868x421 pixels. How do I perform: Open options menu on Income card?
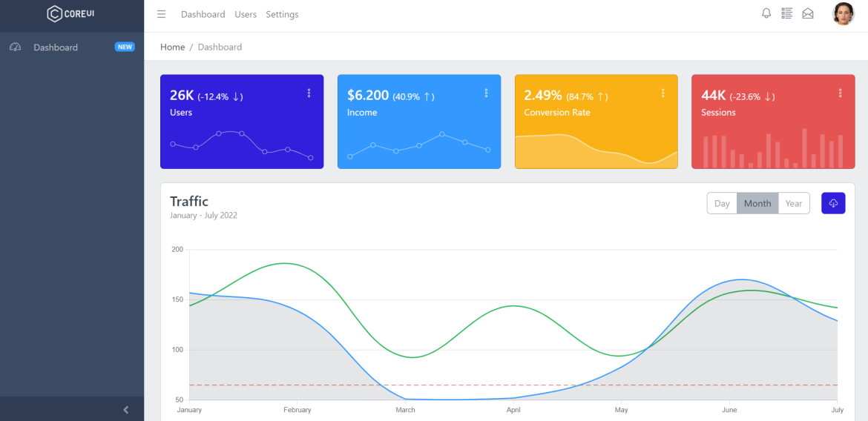(486, 93)
